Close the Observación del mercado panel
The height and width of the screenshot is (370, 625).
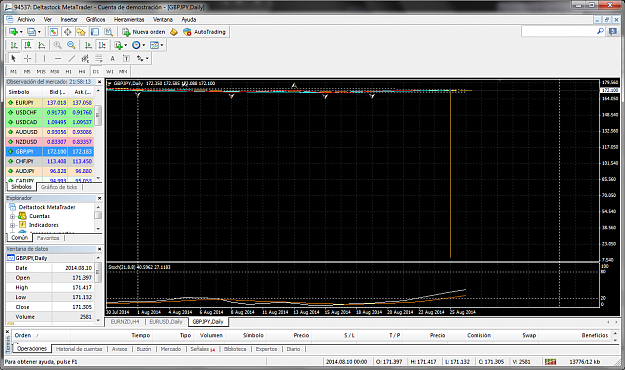coord(100,82)
